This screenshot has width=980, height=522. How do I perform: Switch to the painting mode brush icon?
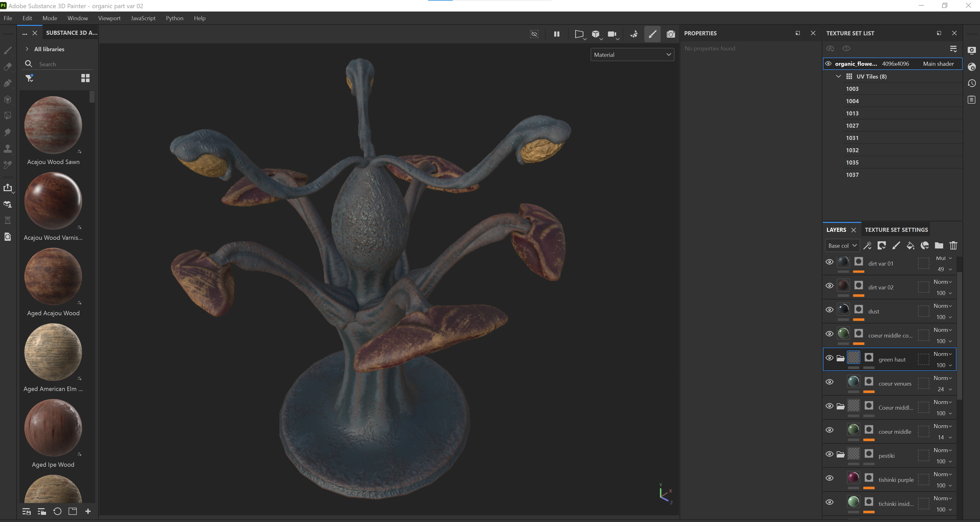pyautogui.click(x=652, y=34)
